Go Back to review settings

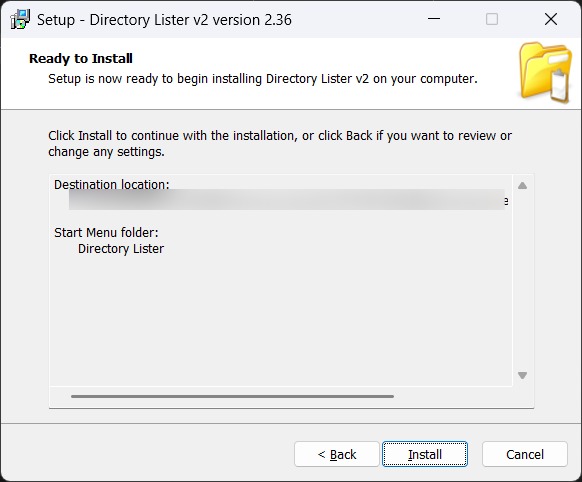337,454
